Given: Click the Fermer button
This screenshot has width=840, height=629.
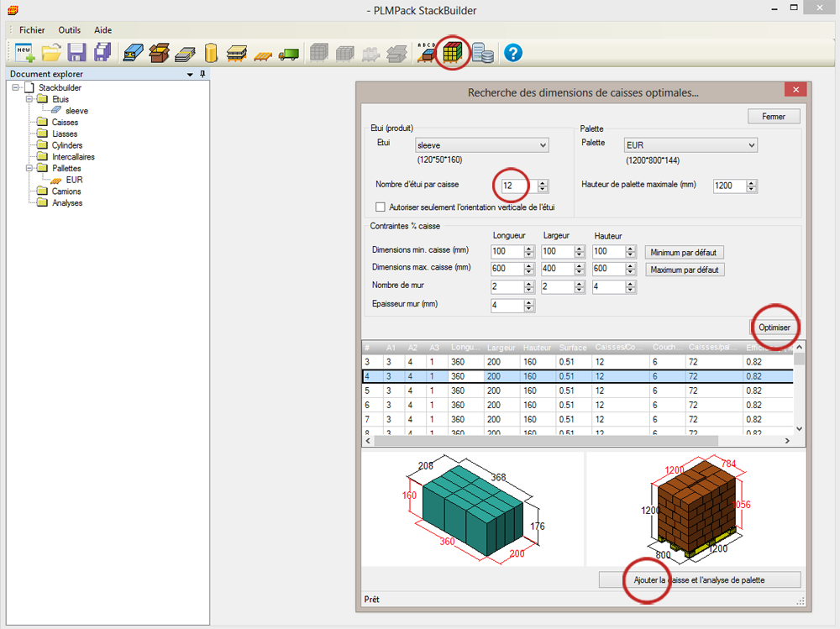Looking at the screenshot, I should pyautogui.click(x=774, y=116).
